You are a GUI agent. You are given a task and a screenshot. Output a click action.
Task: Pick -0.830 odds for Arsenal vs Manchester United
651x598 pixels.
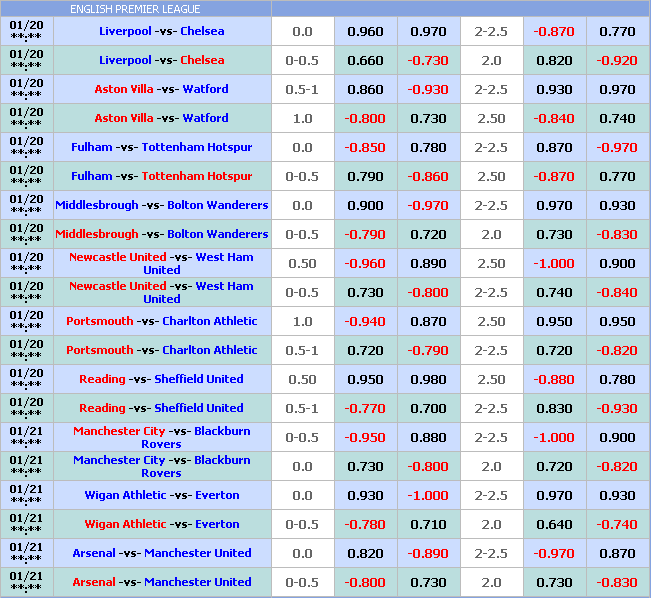617,582
